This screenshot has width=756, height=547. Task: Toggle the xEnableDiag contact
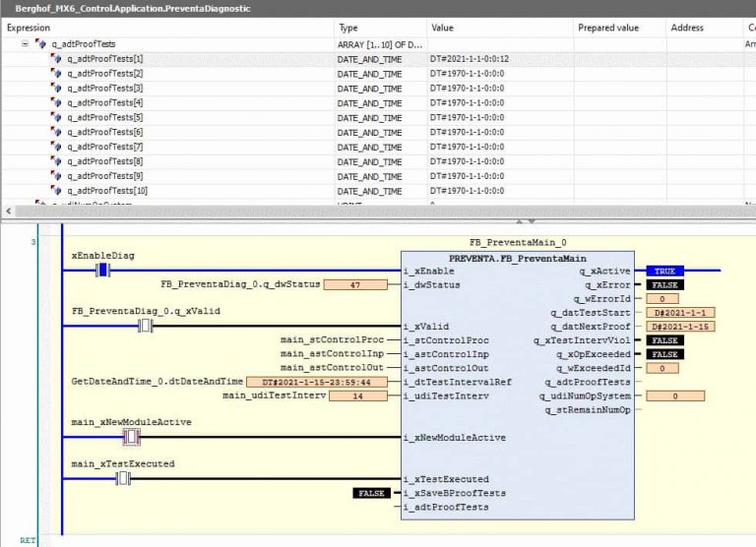point(101,271)
